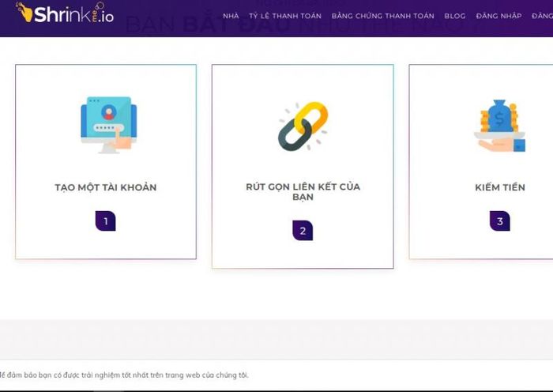Select the first step card

point(106,161)
